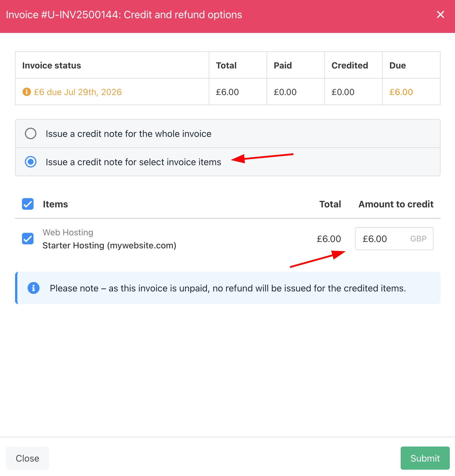The height and width of the screenshot is (476, 455).
Task: Click the 'Paid' column header
Action: [283, 65]
